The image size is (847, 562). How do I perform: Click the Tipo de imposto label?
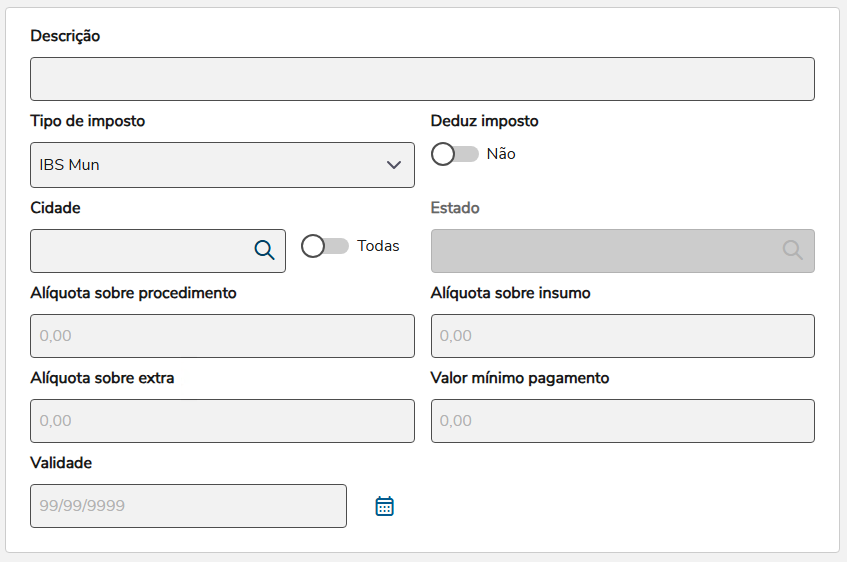pyautogui.click(x=88, y=121)
